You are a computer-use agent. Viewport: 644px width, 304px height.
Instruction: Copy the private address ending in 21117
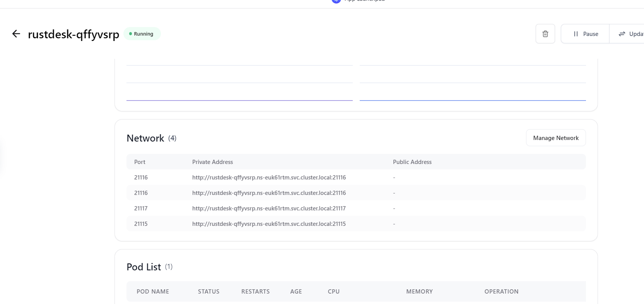point(269,208)
